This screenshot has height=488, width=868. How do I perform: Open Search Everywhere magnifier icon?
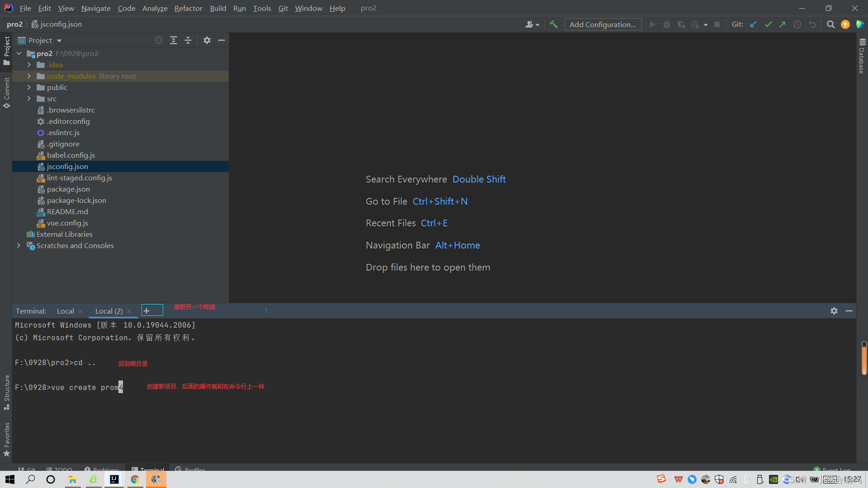pyautogui.click(x=831, y=24)
